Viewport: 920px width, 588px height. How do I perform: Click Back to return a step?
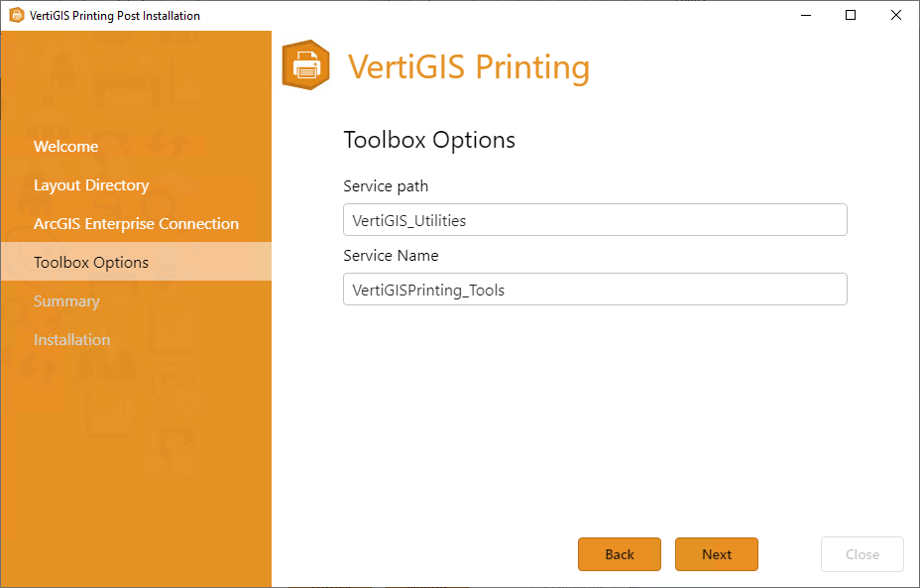point(619,554)
